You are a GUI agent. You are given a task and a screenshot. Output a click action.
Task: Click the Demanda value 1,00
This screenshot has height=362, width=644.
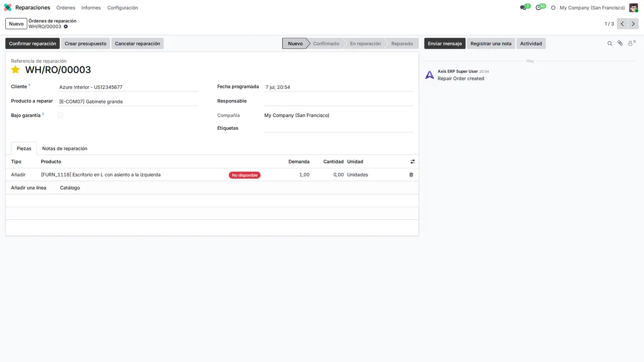pyautogui.click(x=304, y=175)
